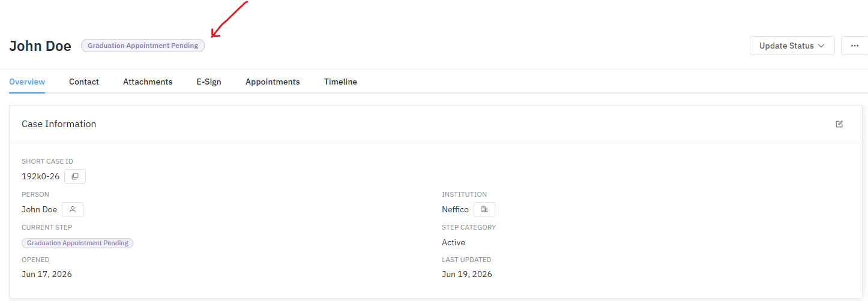Go to the E-Sign tab
Screen dimensions: 868x301
tap(209, 82)
